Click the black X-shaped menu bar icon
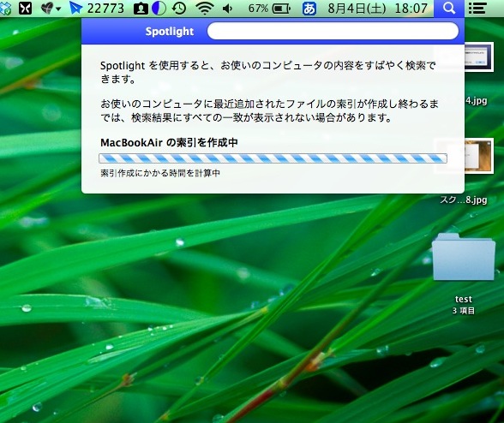The width and height of the screenshot is (504, 423). (25, 8)
